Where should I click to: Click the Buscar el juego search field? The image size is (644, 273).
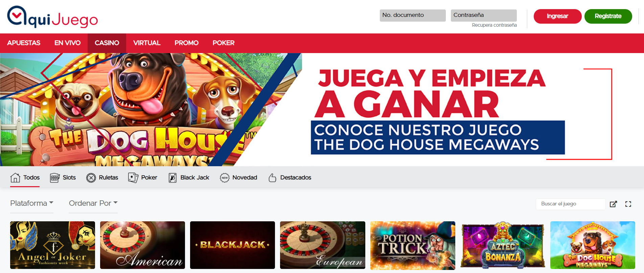coord(571,204)
